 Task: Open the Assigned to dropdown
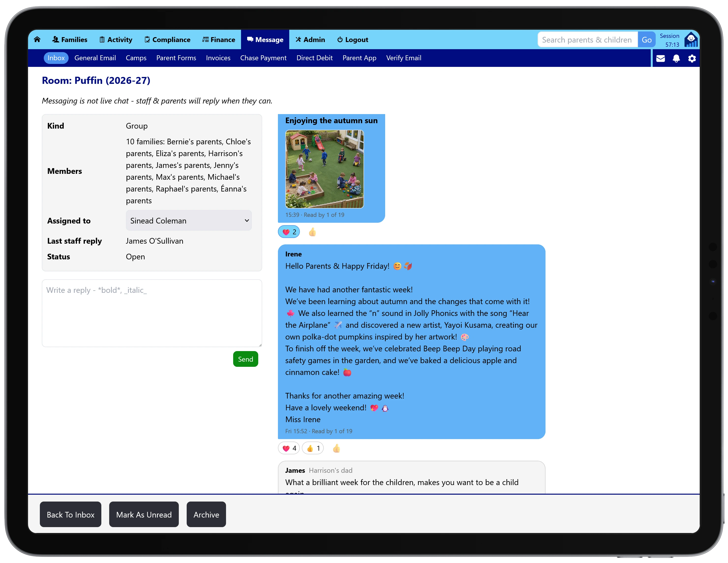[189, 220]
